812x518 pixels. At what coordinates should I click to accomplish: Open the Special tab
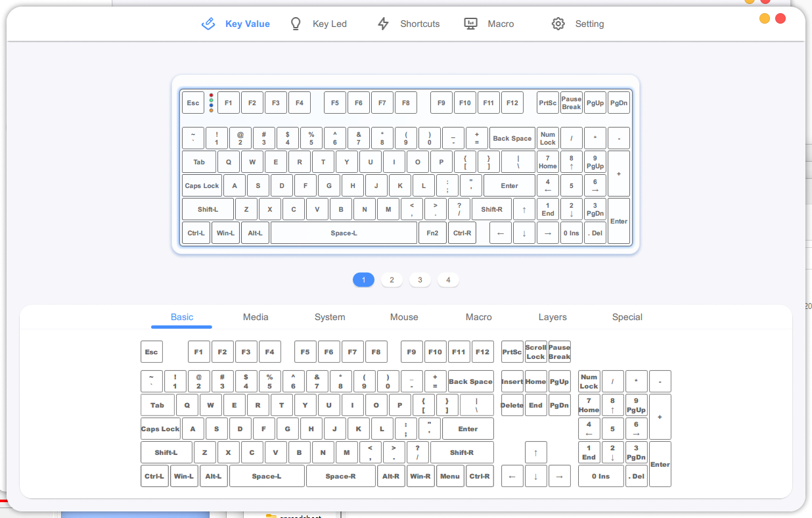(x=627, y=317)
